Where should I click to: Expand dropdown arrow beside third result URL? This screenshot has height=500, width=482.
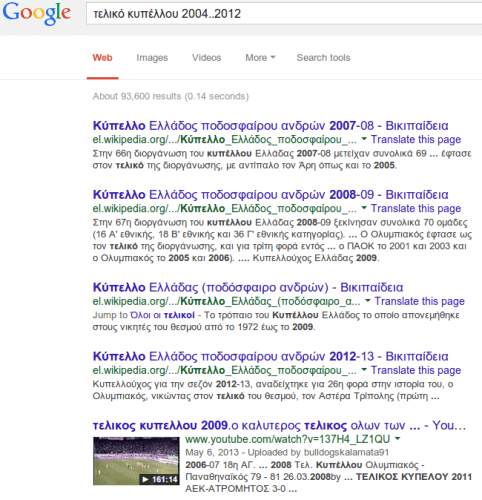(x=368, y=300)
